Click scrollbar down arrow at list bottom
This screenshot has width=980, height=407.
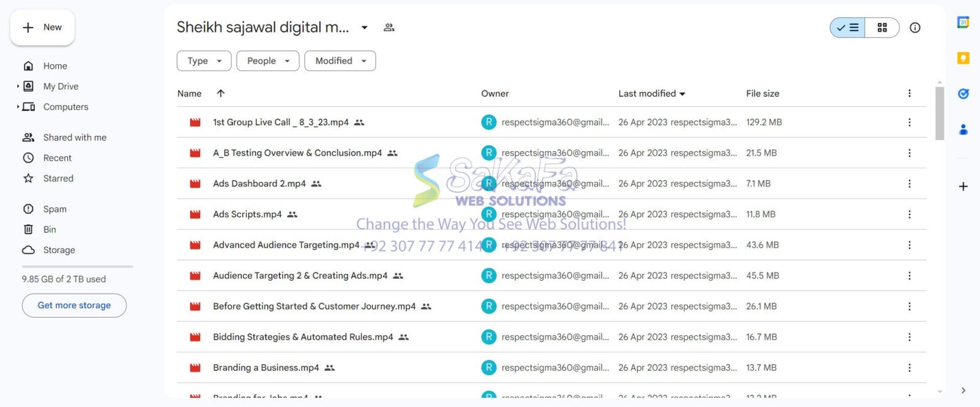(x=940, y=392)
